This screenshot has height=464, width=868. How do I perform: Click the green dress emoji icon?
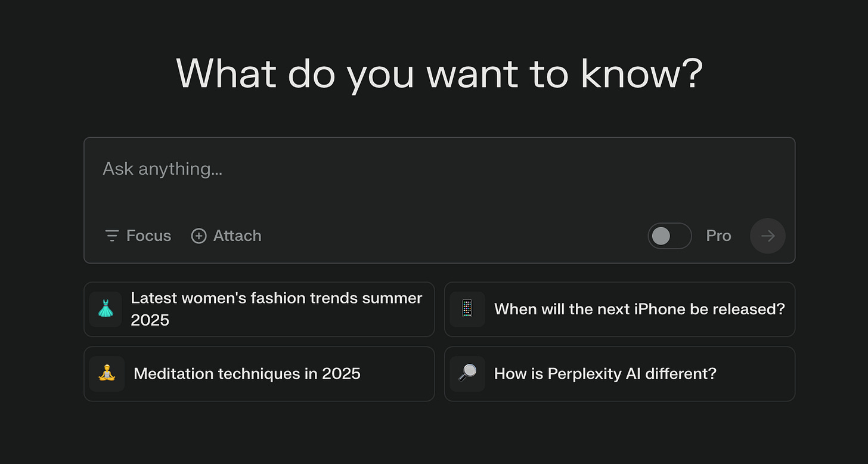point(106,309)
